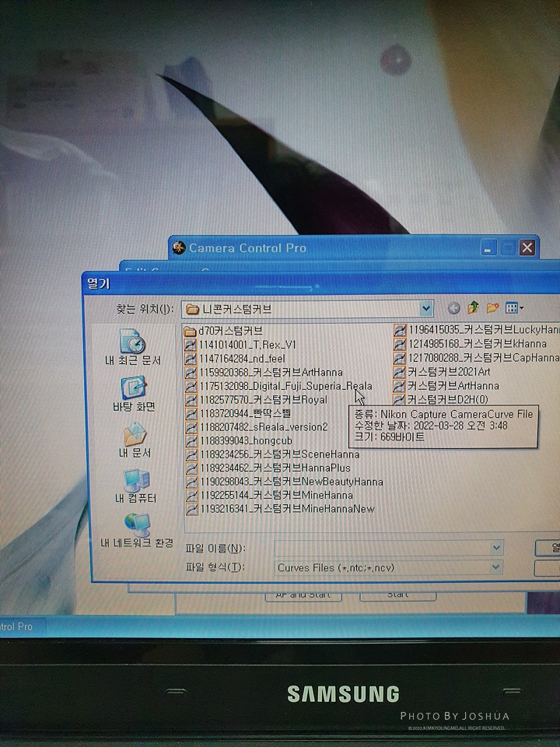
Task: Open the view menu icon
Action: point(514,308)
